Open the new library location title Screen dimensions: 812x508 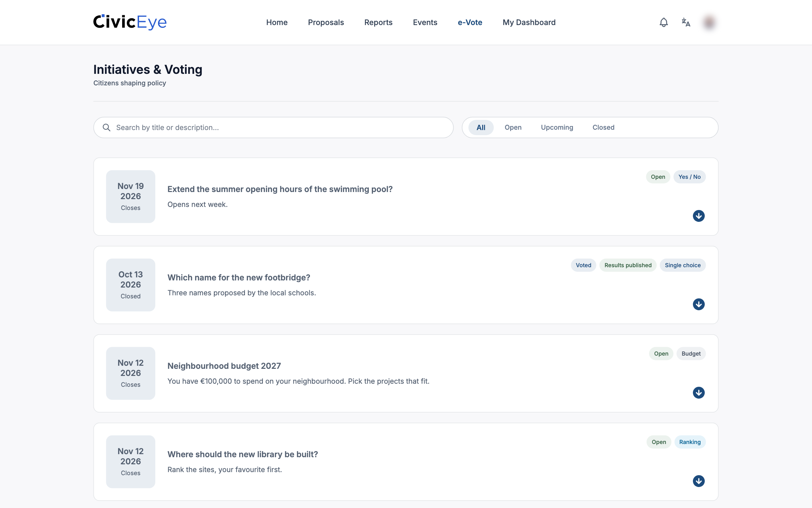point(243,454)
